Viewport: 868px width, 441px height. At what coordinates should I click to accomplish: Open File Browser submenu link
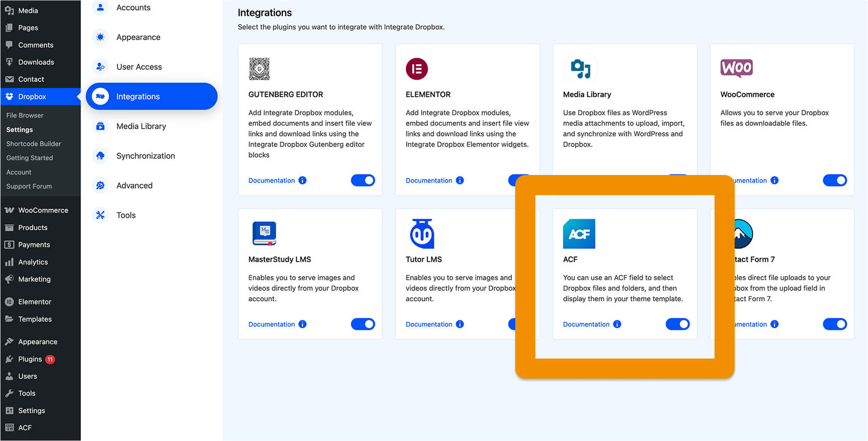tap(25, 115)
